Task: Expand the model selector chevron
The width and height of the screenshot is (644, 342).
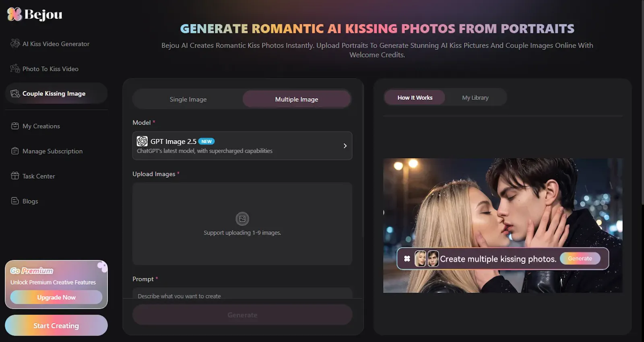Action: tap(345, 146)
